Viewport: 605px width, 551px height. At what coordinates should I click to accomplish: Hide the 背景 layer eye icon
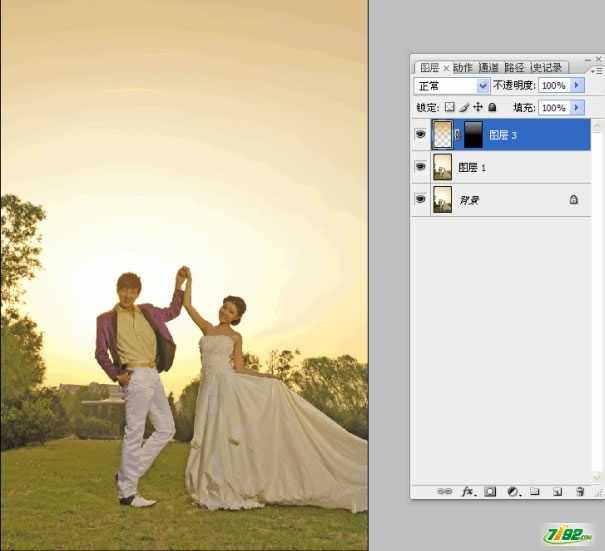point(420,199)
